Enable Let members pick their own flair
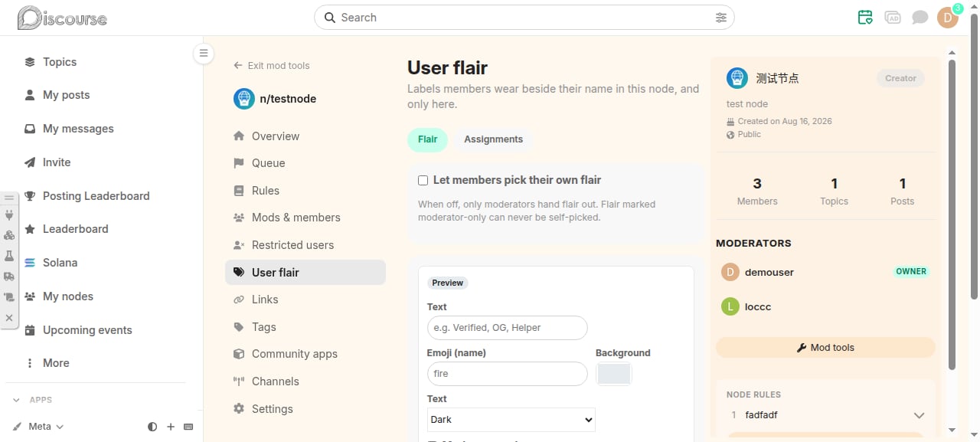This screenshot has height=442, width=980. [x=423, y=181]
